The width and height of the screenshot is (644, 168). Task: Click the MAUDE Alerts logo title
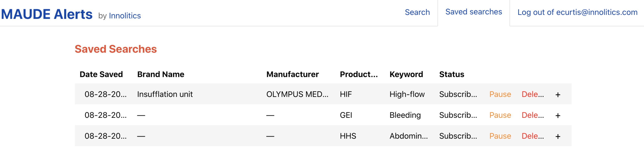click(x=47, y=14)
